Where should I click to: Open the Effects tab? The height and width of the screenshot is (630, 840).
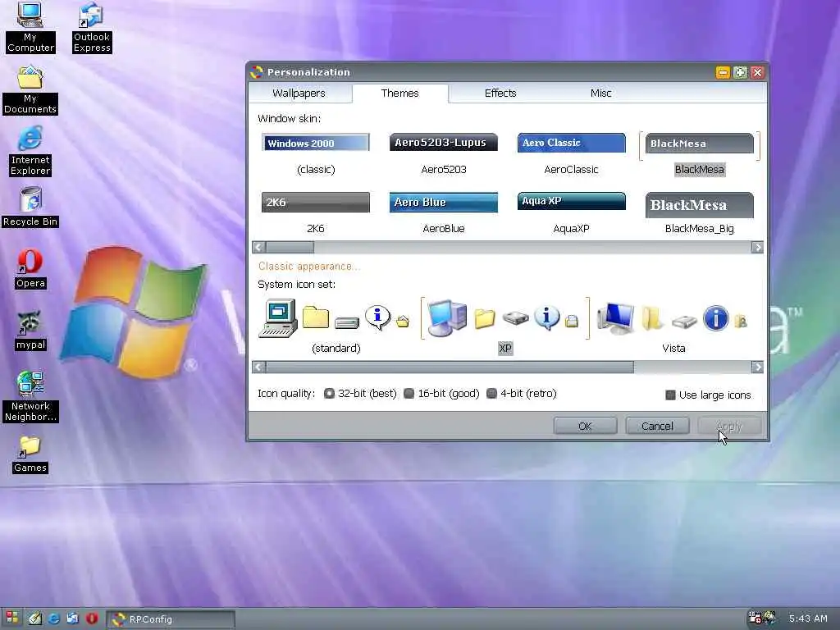point(500,93)
